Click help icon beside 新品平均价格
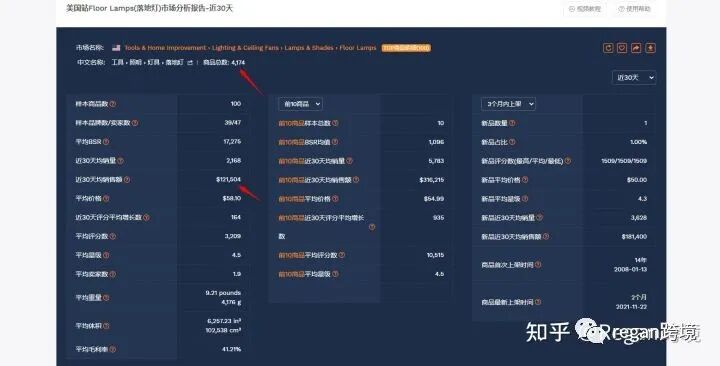Image resolution: width=720 pixels, height=366 pixels. coord(525,180)
